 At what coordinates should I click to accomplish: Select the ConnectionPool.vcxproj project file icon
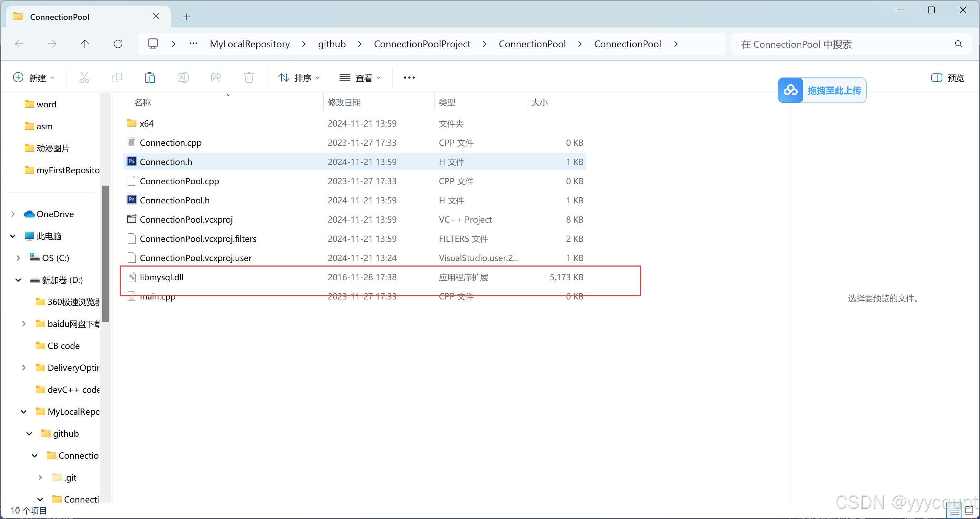(132, 219)
